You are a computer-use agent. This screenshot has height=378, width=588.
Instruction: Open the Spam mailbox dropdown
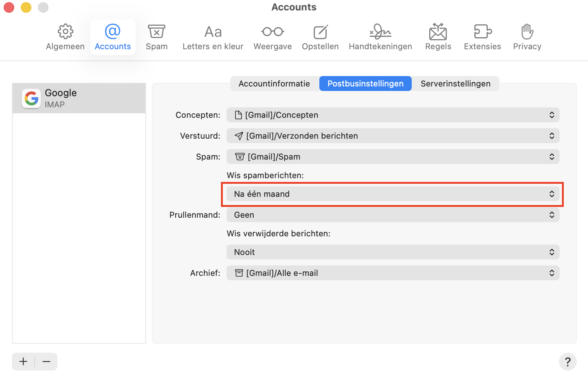(393, 157)
